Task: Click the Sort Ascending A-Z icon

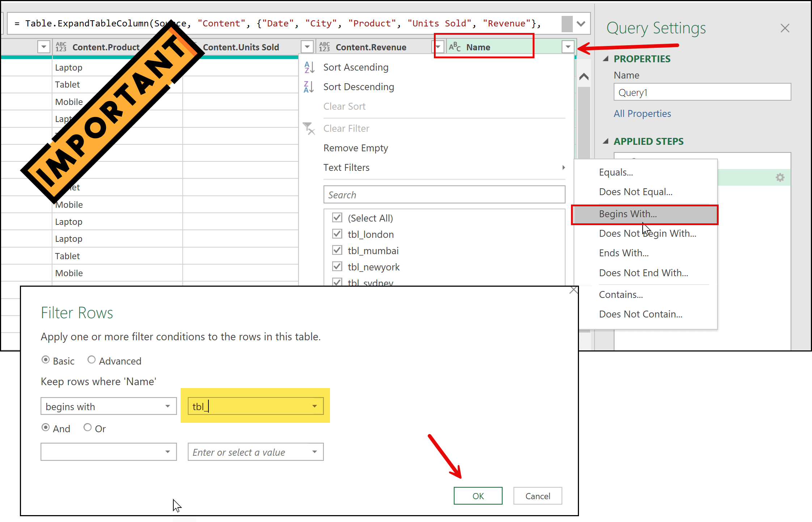Action: click(309, 67)
